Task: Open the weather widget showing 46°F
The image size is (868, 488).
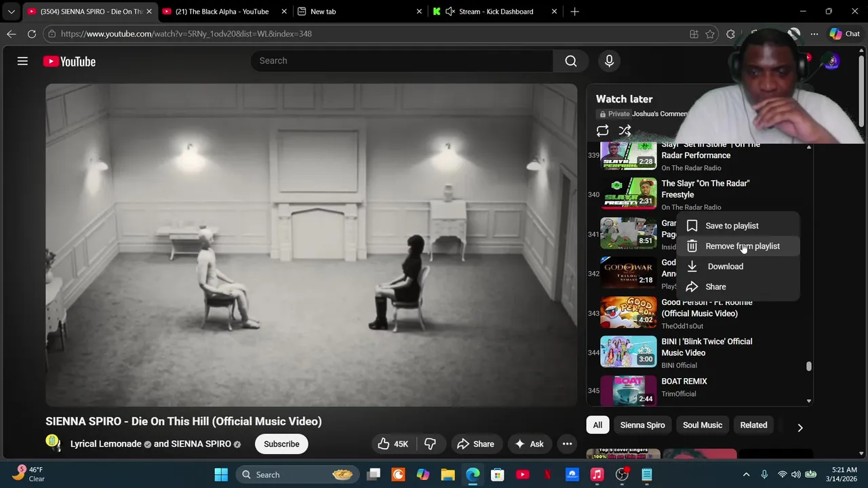Action: 28,474
